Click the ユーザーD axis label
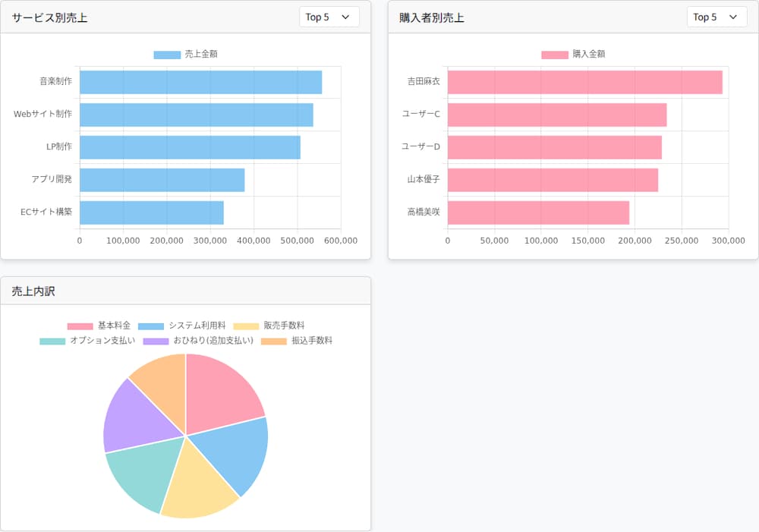This screenshot has width=759, height=532. [420, 146]
